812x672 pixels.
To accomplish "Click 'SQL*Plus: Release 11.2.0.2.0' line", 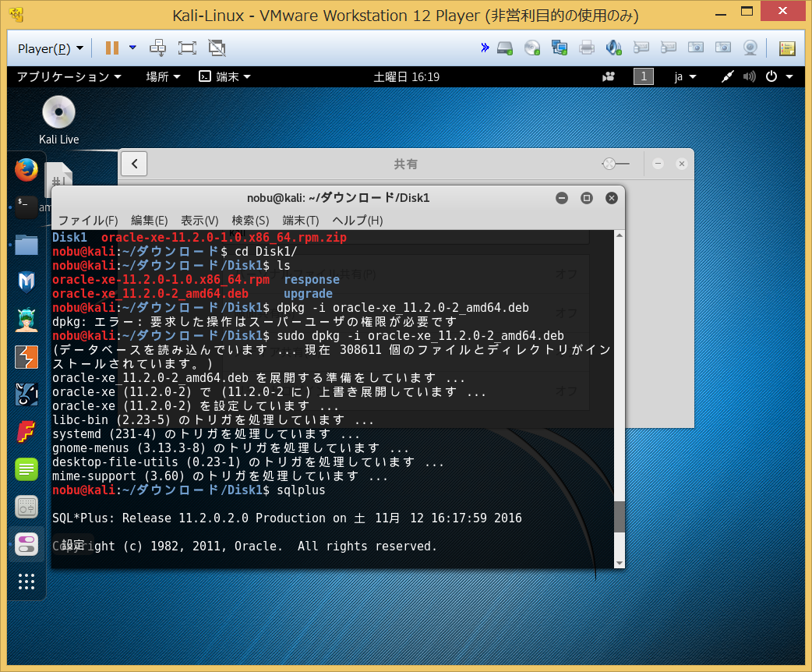I will point(287,518).
